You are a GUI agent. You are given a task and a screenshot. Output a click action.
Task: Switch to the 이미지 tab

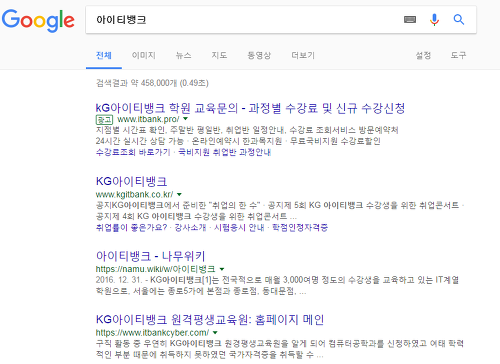143,55
